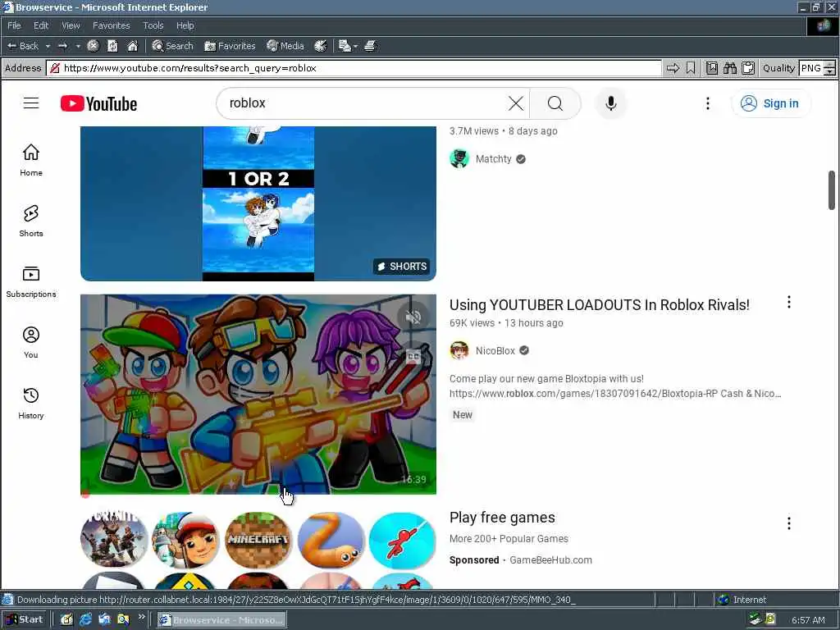The width and height of the screenshot is (840, 630).
Task: Click the page vertical scrollbar thumb
Action: point(832,190)
